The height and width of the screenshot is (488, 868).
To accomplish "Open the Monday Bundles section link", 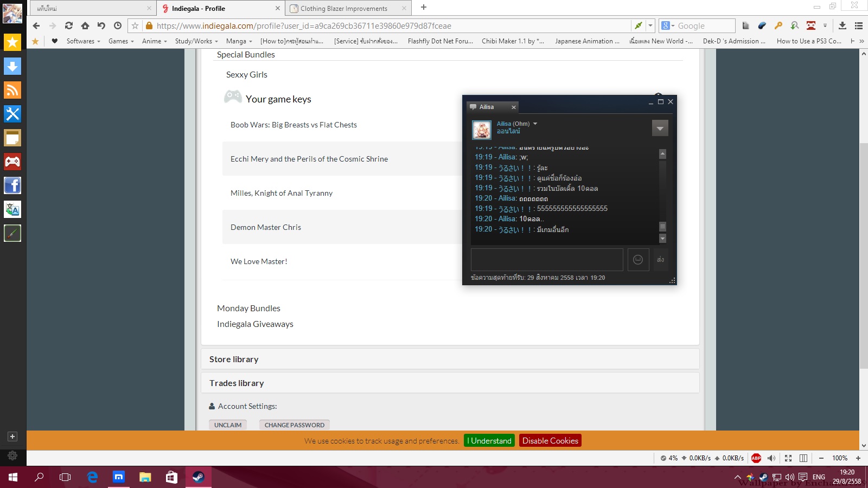I will point(248,309).
